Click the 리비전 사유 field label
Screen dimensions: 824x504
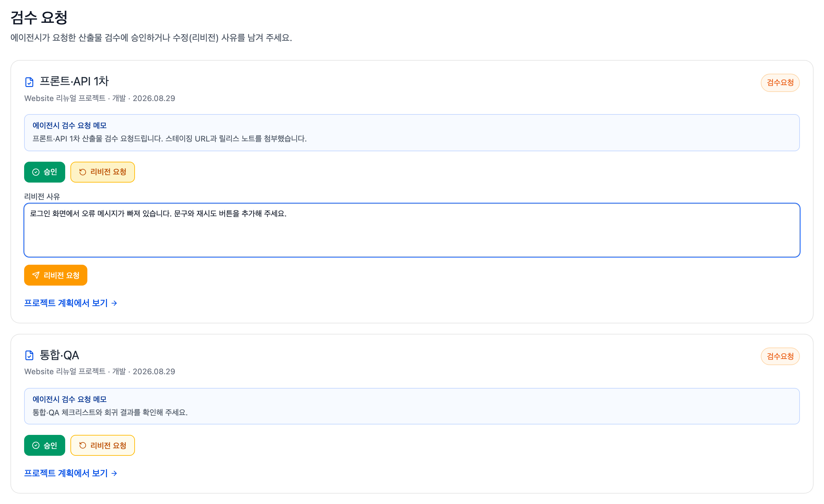42,196
